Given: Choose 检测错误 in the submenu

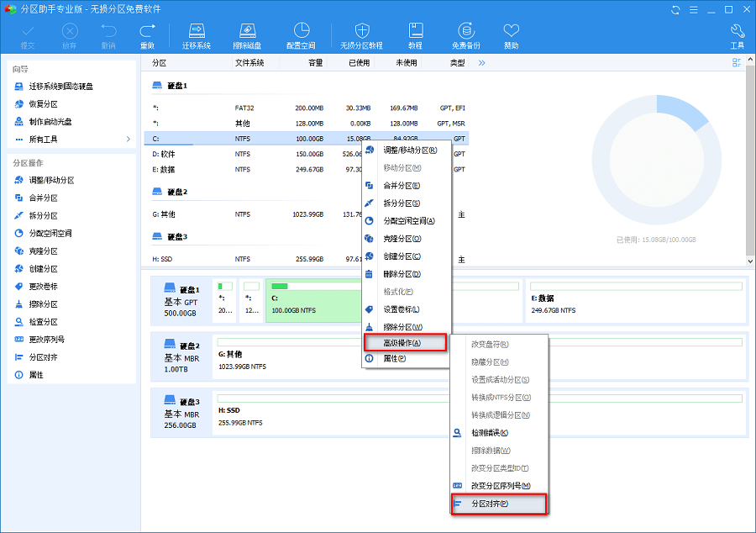Looking at the screenshot, I should tap(490, 433).
